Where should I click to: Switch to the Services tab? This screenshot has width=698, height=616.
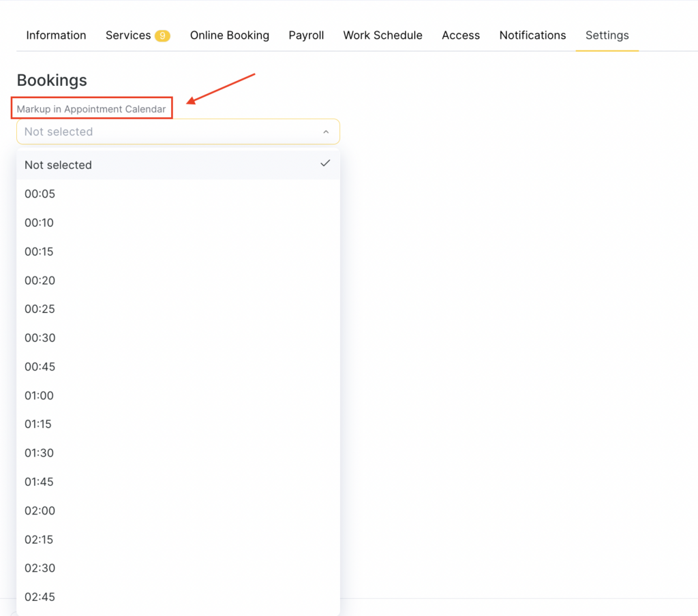127,35
